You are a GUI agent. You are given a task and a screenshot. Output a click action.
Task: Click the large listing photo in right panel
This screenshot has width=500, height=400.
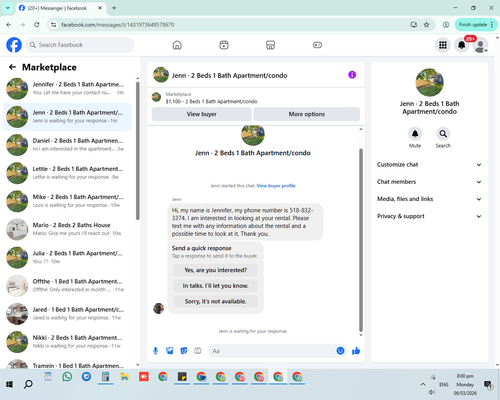429,82
